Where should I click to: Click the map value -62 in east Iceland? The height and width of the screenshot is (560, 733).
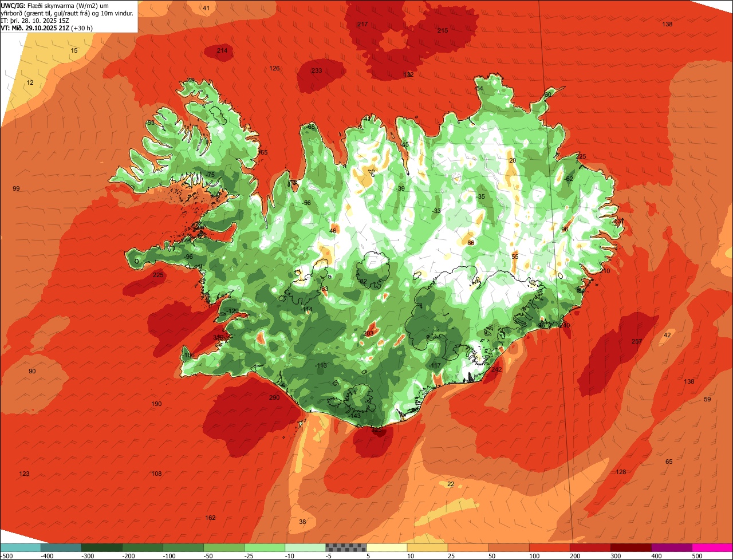tap(569, 179)
